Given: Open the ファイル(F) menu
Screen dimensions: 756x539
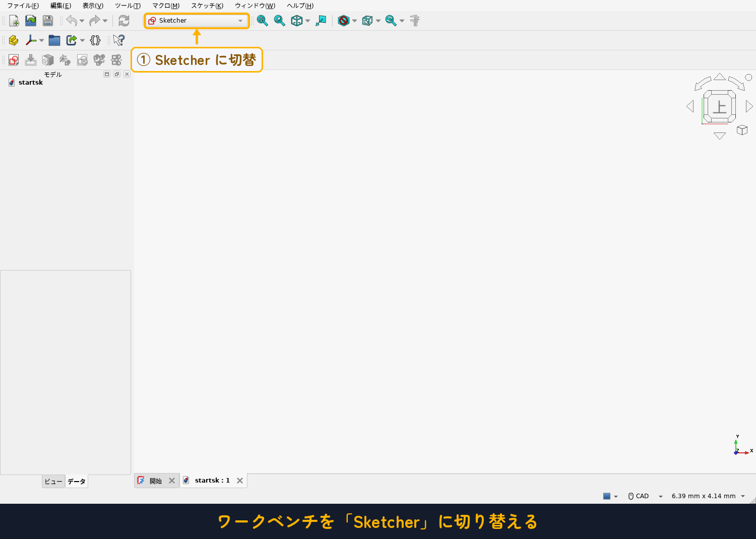Looking at the screenshot, I should coord(23,6).
